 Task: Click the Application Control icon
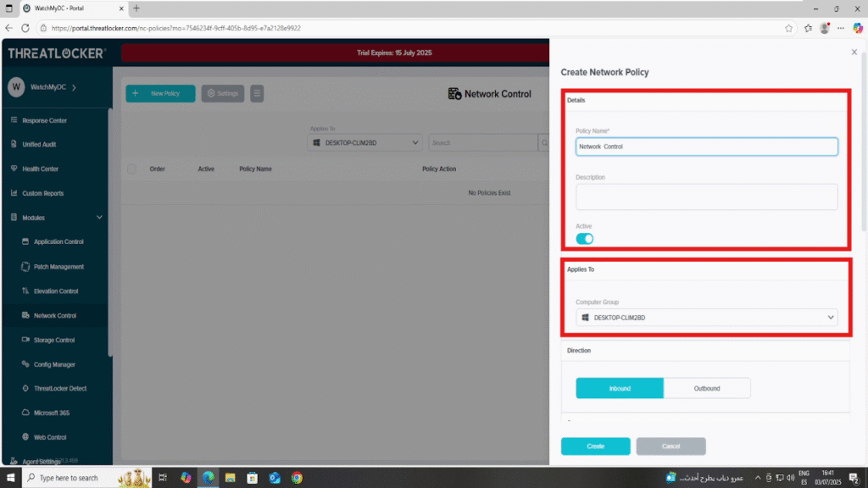click(x=25, y=241)
